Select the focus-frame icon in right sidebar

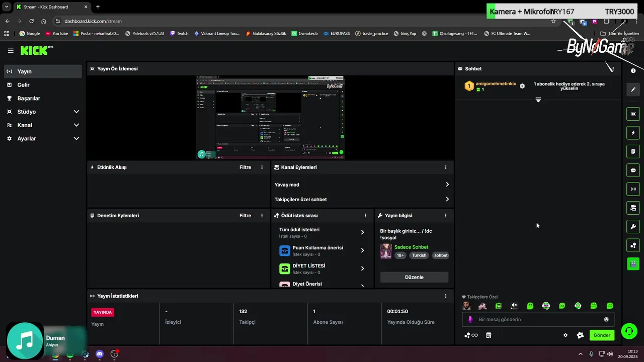(633, 114)
